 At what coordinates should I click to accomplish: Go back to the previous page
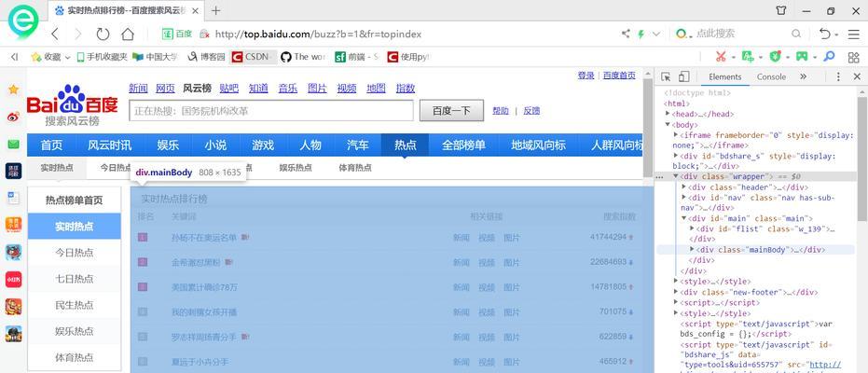(x=54, y=35)
